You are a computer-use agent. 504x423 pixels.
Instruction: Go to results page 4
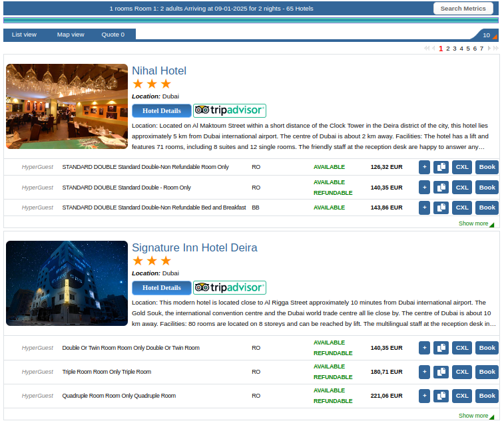(x=461, y=49)
